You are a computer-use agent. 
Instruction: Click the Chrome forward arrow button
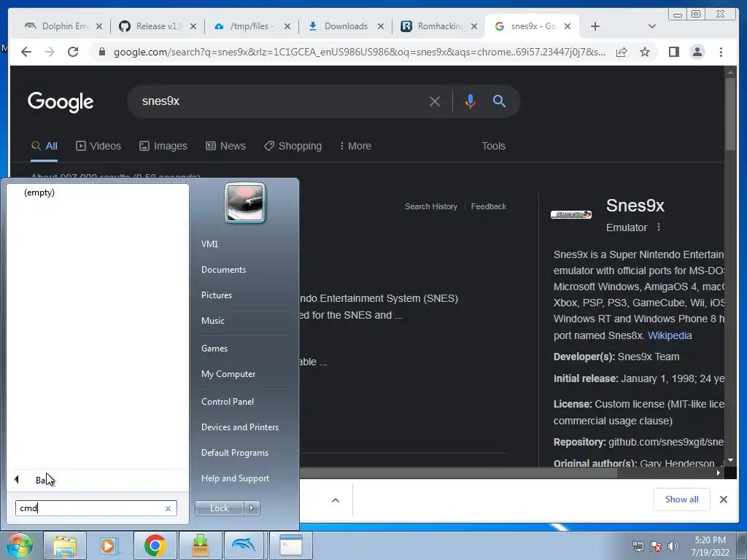[50, 52]
